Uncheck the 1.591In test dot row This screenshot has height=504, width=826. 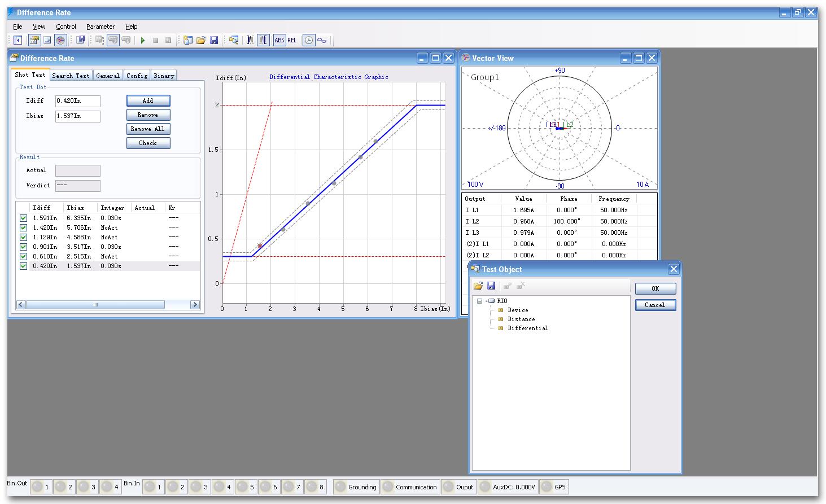coord(23,218)
